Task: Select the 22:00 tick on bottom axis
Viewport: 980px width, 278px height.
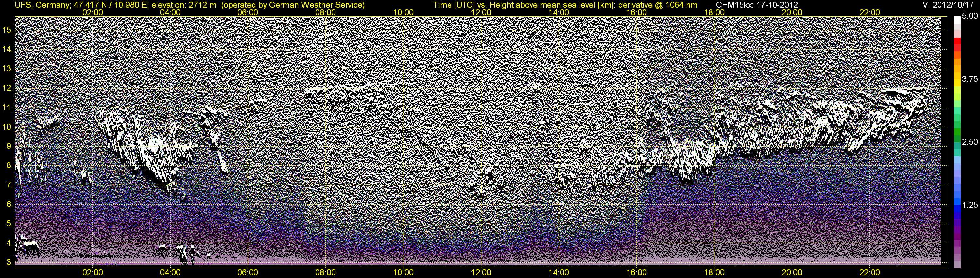Action: [x=870, y=273]
